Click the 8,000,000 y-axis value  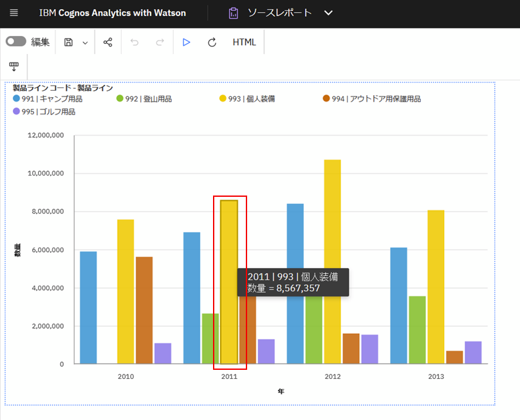48,212
